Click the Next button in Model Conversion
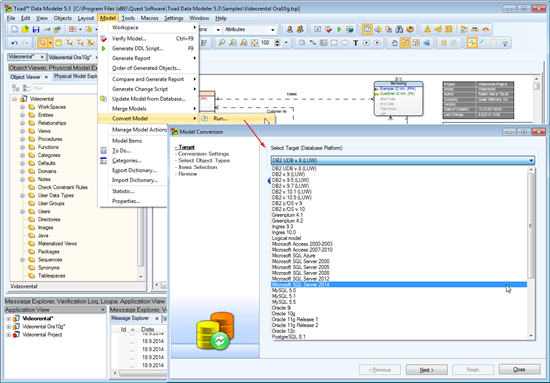The height and width of the screenshot is (383, 550). (427, 370)
